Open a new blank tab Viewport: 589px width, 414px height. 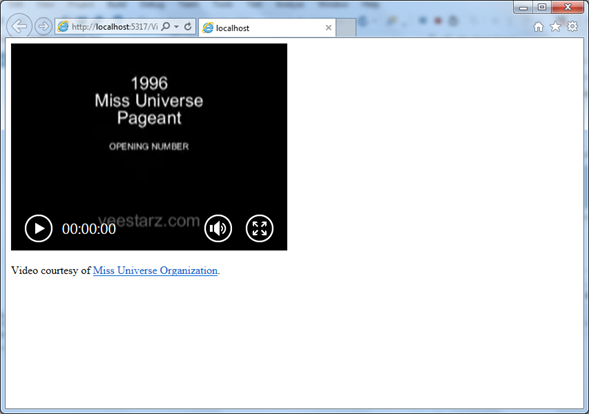[x=346, y=28]
